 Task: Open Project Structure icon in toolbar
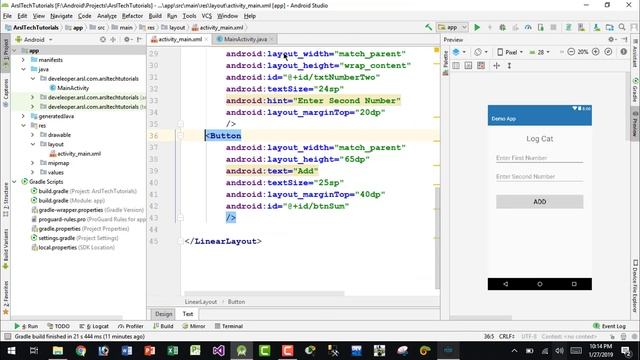[x=609, y=27]
